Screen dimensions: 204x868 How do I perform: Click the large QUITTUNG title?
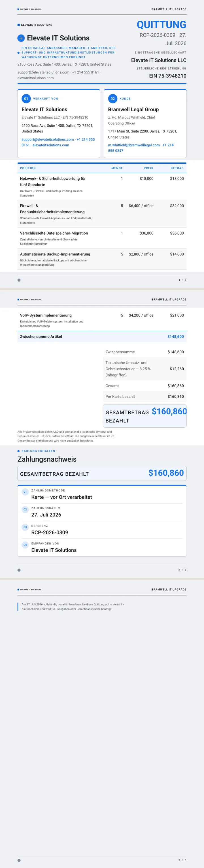[x=161, y=25]
